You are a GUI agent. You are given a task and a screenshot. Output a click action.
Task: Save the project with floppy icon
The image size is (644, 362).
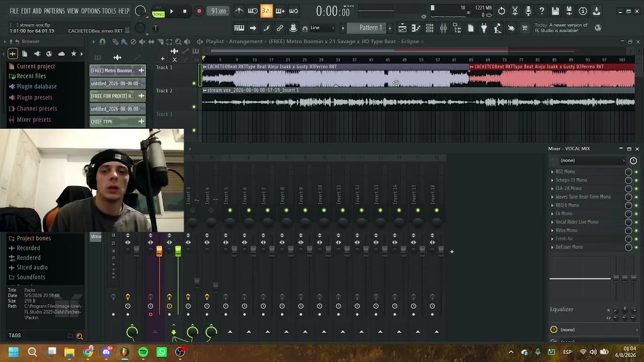click(x=555, y=11)
